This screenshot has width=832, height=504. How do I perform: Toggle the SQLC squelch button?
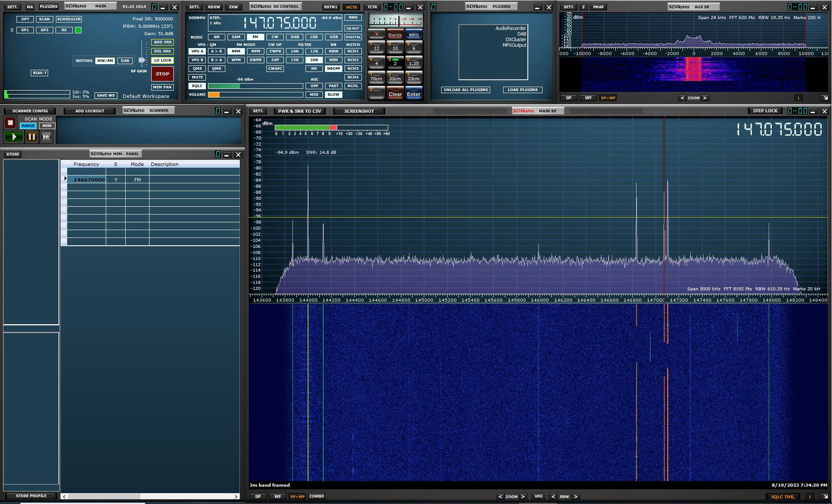point(197,86)
